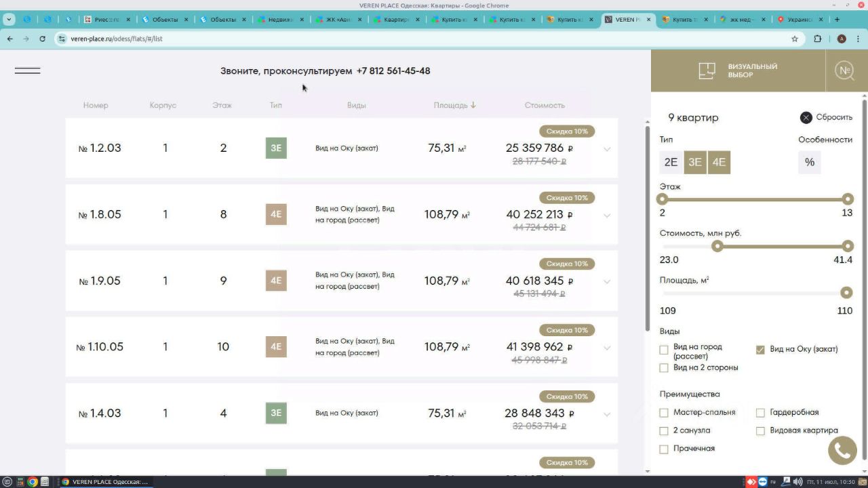The width and height of the screenshot is (868, 488).
Task: Check the Гардеробная checkbox
Action: pos(760,413)
